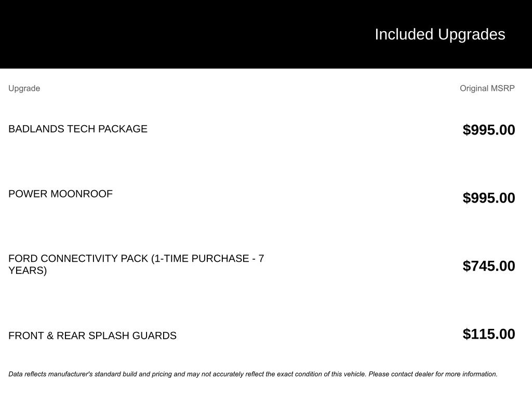
Task: Select the $115.00 splash guards price
Action: coord(488,334)
